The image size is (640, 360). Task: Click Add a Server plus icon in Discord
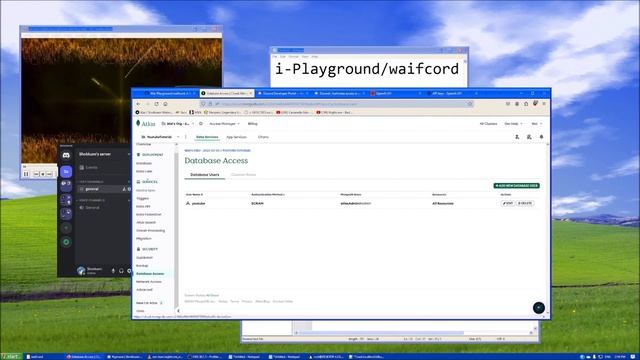(x=66, y=228)
